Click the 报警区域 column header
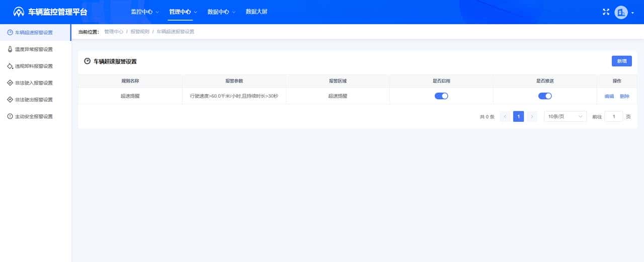 [338, 81]
